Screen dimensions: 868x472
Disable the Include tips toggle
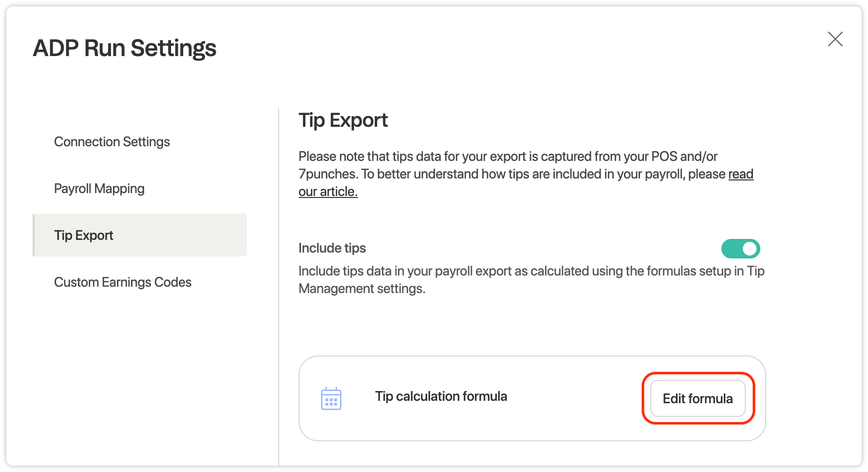740,249
